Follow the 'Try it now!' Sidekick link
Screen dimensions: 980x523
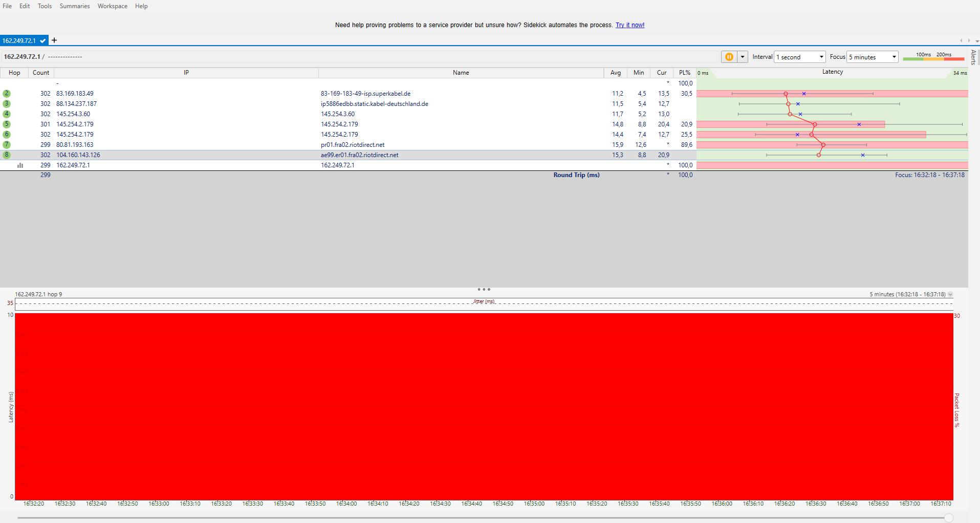click(630, 25)
